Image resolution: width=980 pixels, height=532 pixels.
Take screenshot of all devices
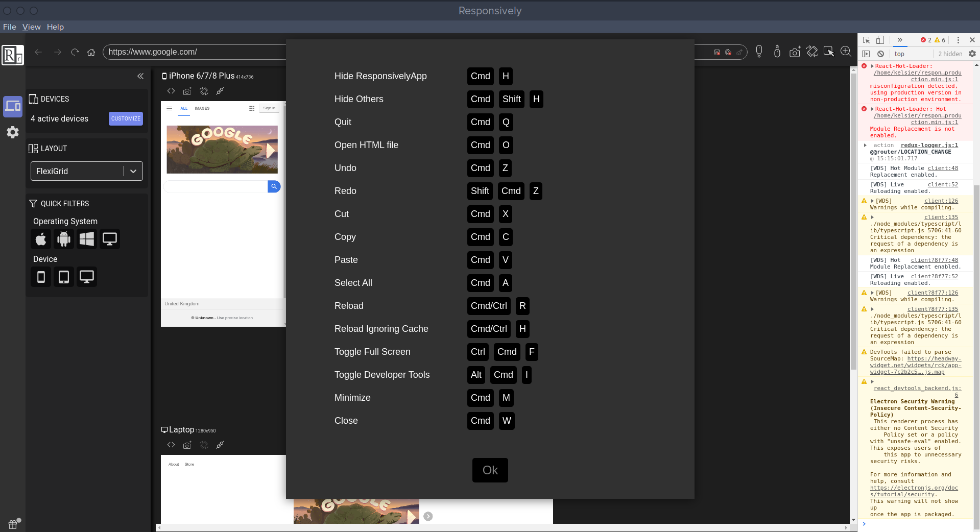[x=795, y=52]
